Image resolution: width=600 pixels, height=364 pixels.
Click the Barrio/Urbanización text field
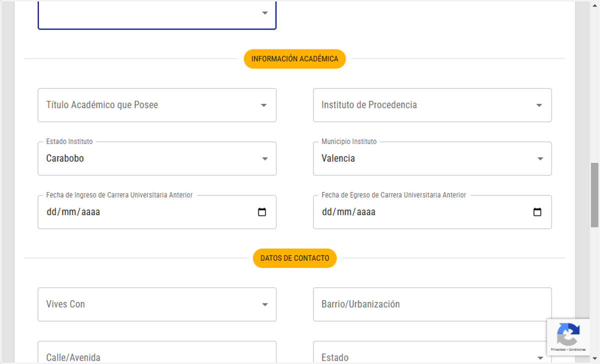coord(432,304)
